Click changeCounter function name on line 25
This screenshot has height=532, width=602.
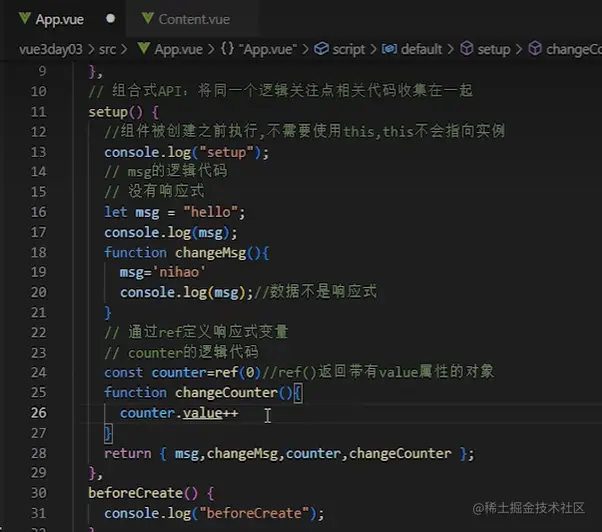226,392
